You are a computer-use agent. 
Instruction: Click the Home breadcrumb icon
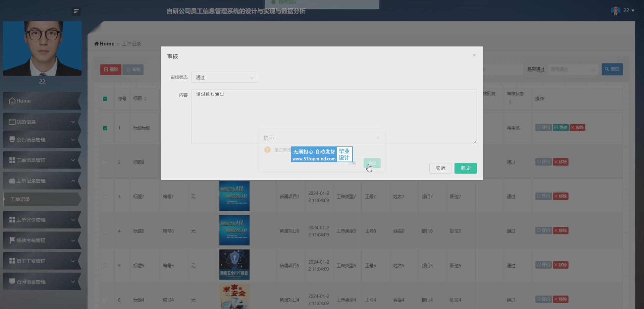click(97, 44)
